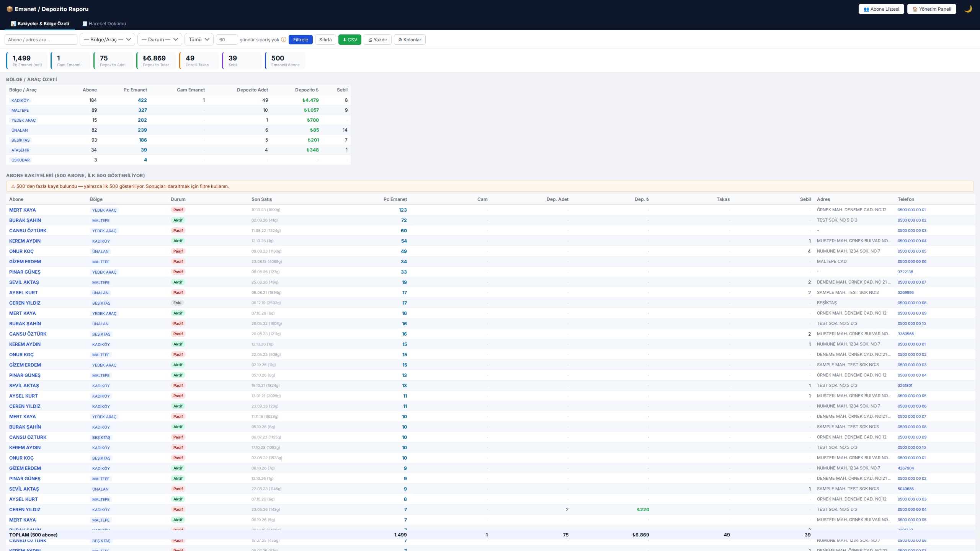Screen dimensions: 980x551
Task: Open Kolonlar column settings
Action: click(410, 39)
